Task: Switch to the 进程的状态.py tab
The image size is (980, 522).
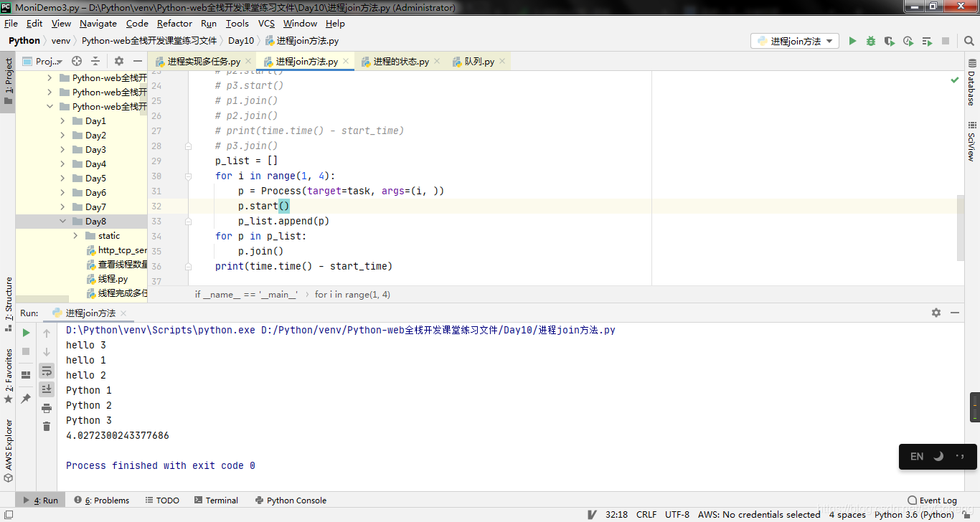Action: click(400, 62)
